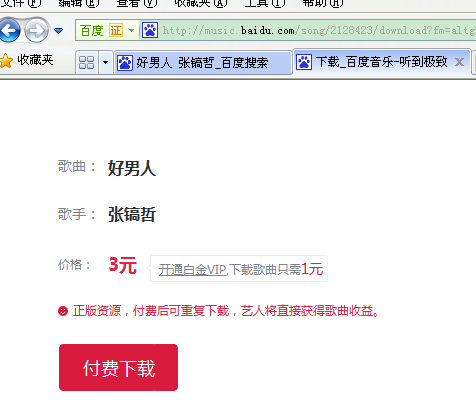Show the Quick Tabs grid view
Viewport: 476px width, 420px height.
[87, 62]
